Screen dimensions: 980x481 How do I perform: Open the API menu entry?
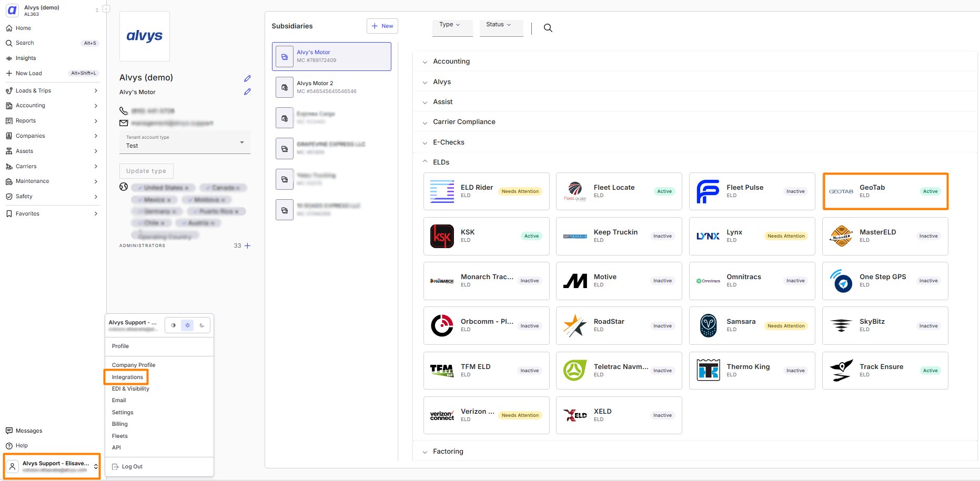tap(116, 447)
